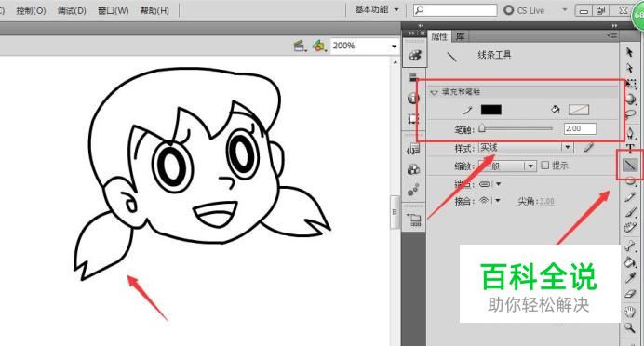Open the 缩放 scale dropdown
This screenshot has height=346, width=644.
507,166
